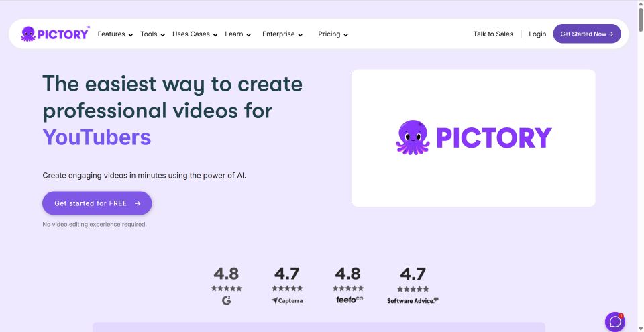
Task: Click Get Started Now button
Action: pyautogui.click(x=587, y=34)
